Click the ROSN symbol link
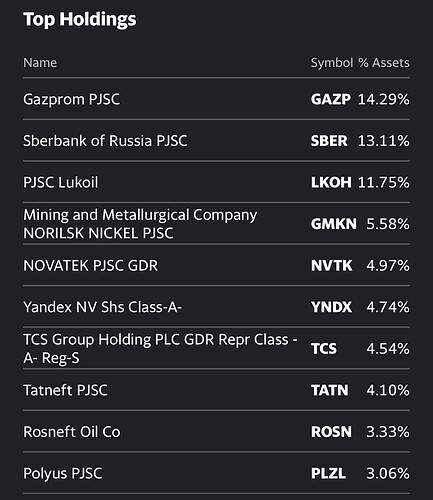433x500 pixels. click(331, 432)
